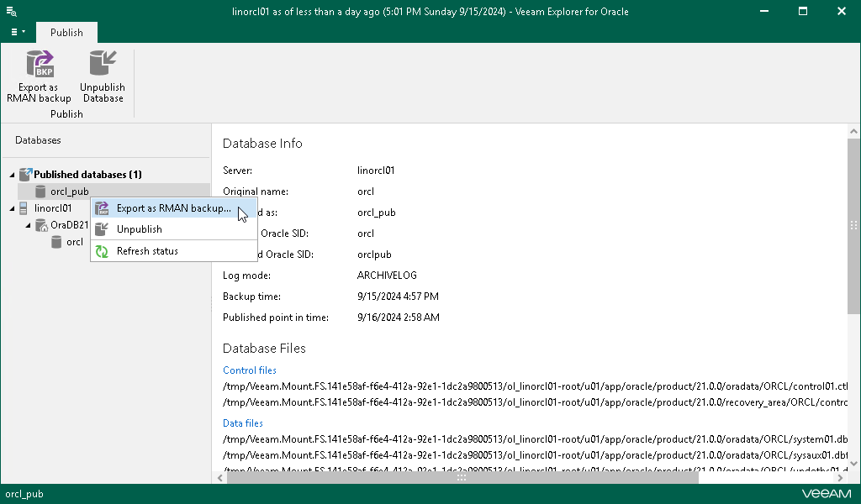Choose Export as RMAN backup... from context menu

[174, 208]
